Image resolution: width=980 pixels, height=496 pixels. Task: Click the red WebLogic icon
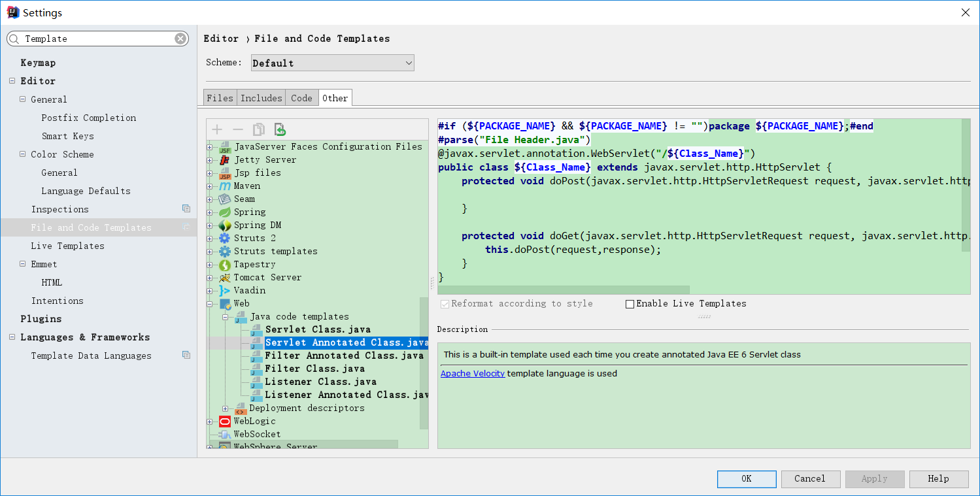225,421
